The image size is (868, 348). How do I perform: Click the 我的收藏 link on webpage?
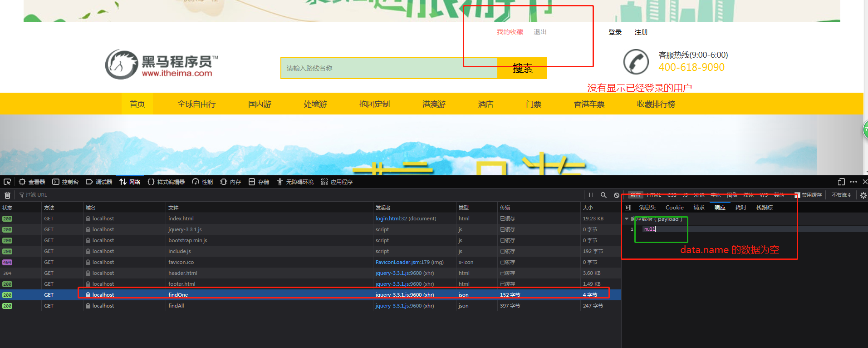click(510, 32)
